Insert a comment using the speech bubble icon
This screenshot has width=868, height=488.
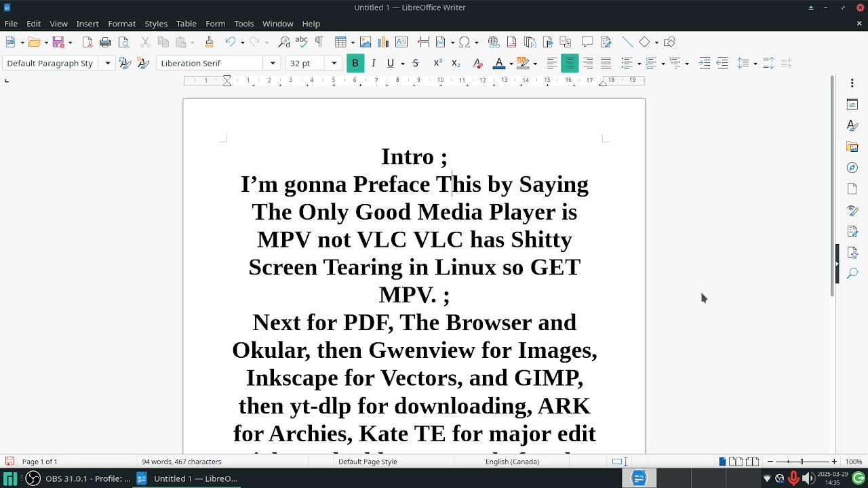click(x=587, y=42)
